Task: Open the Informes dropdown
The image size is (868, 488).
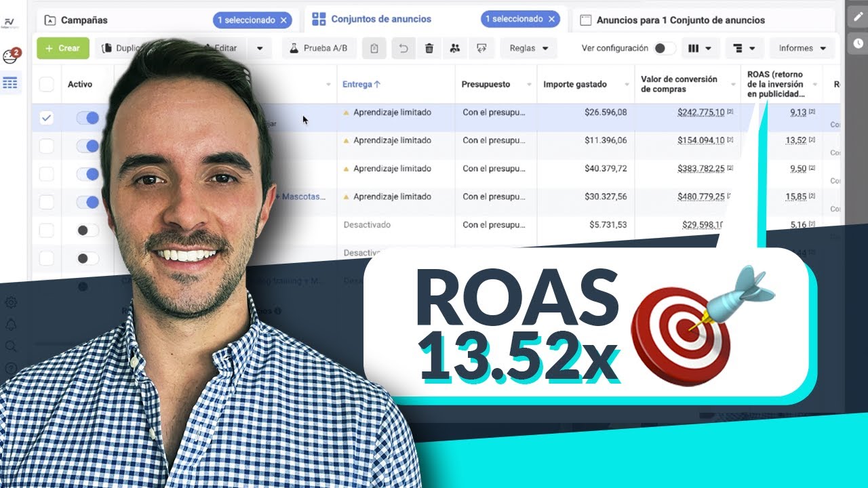Action: pos(802,48)
